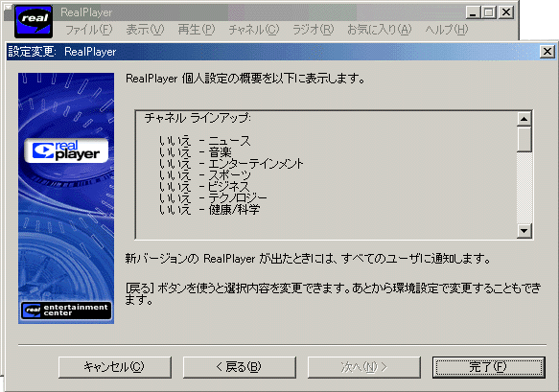The image size is (559, 392).
Task: Go back with the 戻る(B) button
Action: (239, 367)
